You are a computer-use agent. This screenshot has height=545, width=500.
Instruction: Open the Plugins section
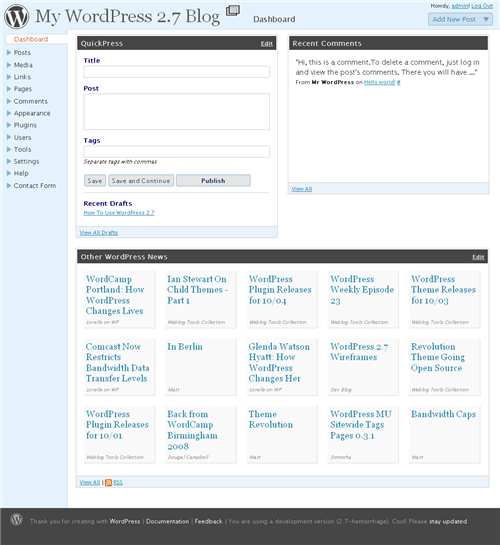pos(25,125)
